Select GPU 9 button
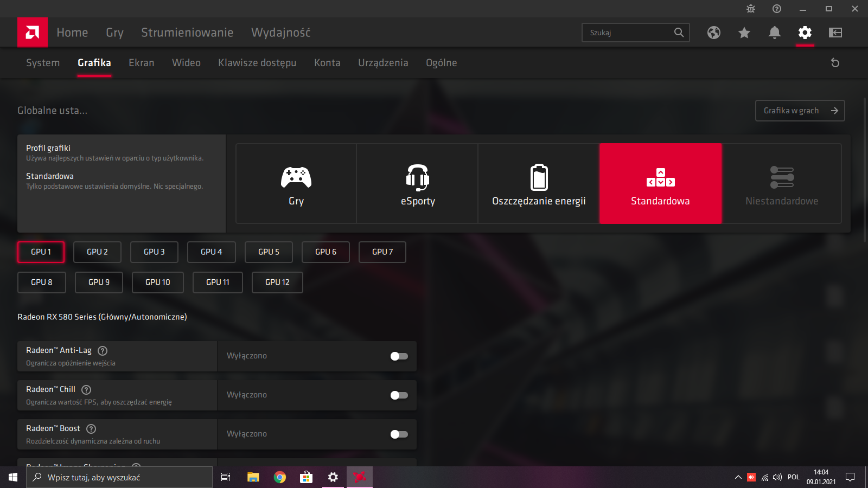868x488 pixels. pyautogui.click(x=99, y=282)
